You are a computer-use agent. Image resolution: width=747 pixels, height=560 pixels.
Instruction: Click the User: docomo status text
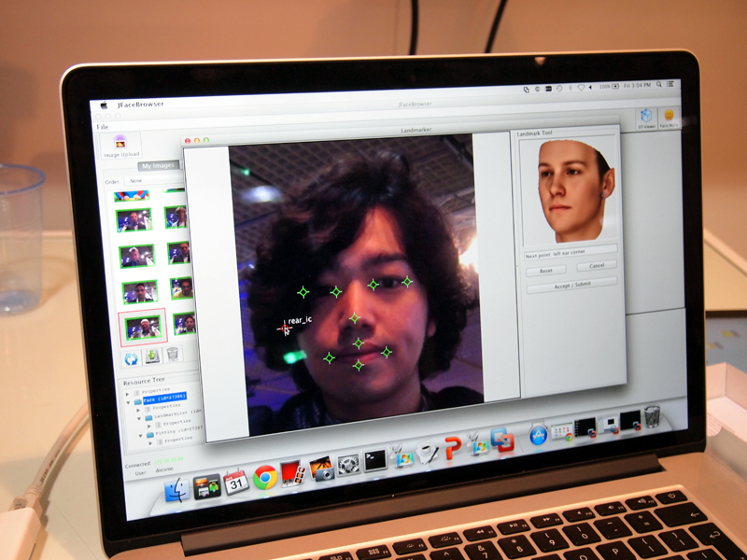154,472
